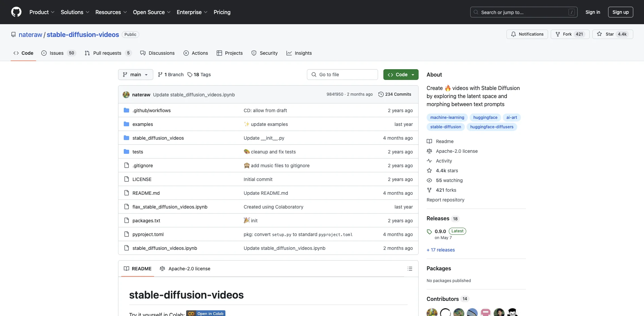Click the Open in Colab badge
Image resolution: width=644 pixels, height=316 pixels.
coord(206,313)
